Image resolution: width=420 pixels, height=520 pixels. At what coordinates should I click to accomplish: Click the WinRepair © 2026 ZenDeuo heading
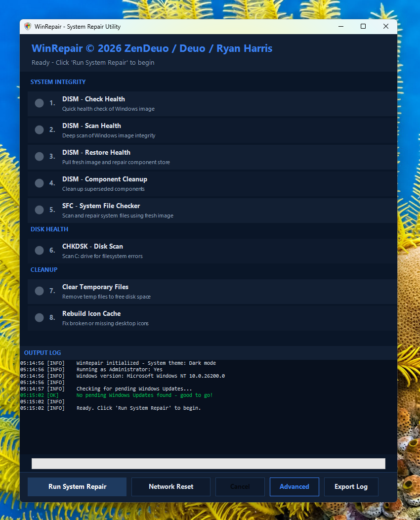point(152,48)
